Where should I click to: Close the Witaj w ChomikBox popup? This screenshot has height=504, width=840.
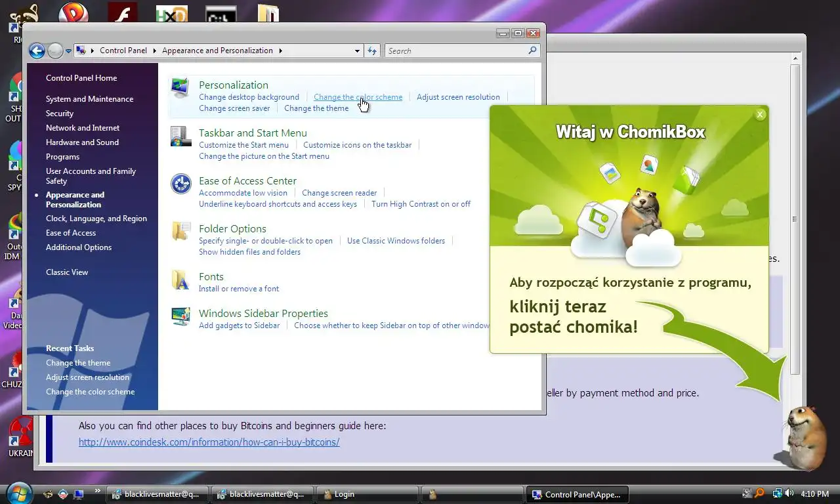click(x=760, y=114)
